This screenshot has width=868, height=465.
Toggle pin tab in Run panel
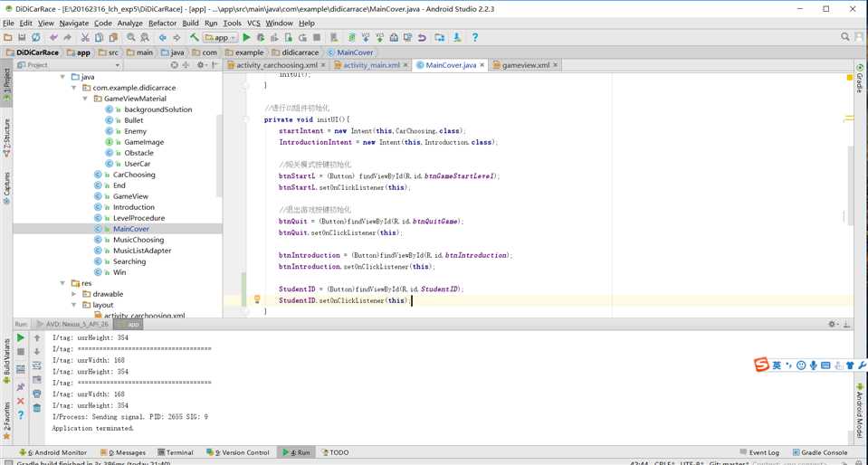click(x=21, y=387)
